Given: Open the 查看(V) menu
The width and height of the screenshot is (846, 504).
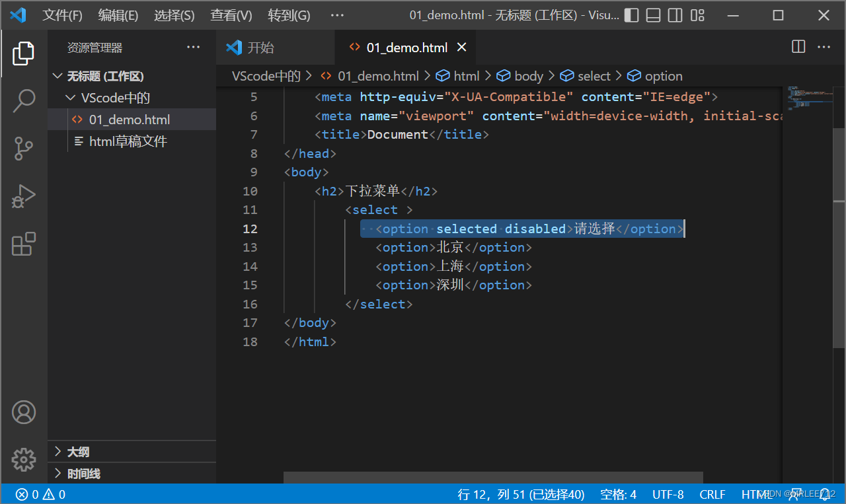Looking at the screenshot, I should 231,15.
